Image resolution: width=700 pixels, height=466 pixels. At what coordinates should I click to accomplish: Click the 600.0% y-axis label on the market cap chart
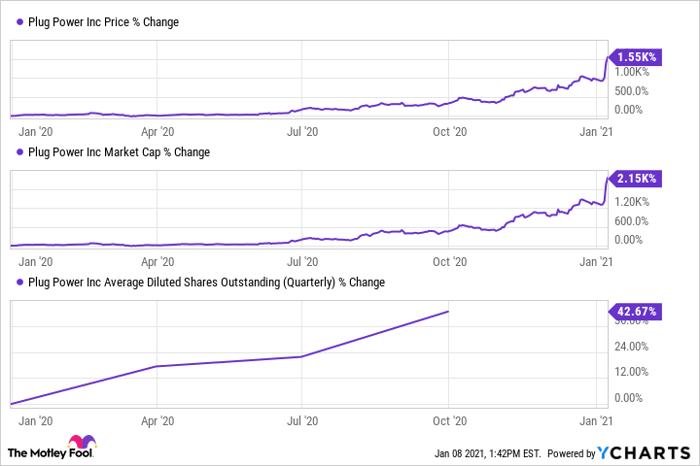[x=630, y=220]
